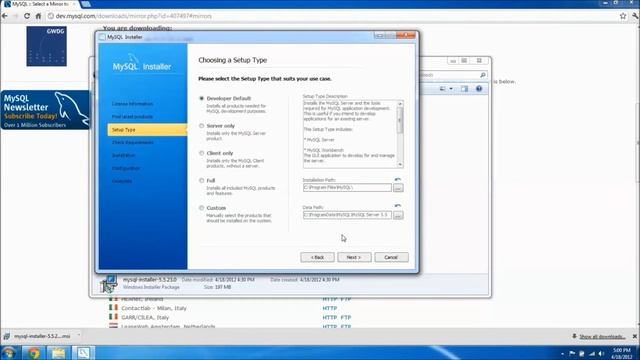Select the Developer Default setup type

click(201, 98)
